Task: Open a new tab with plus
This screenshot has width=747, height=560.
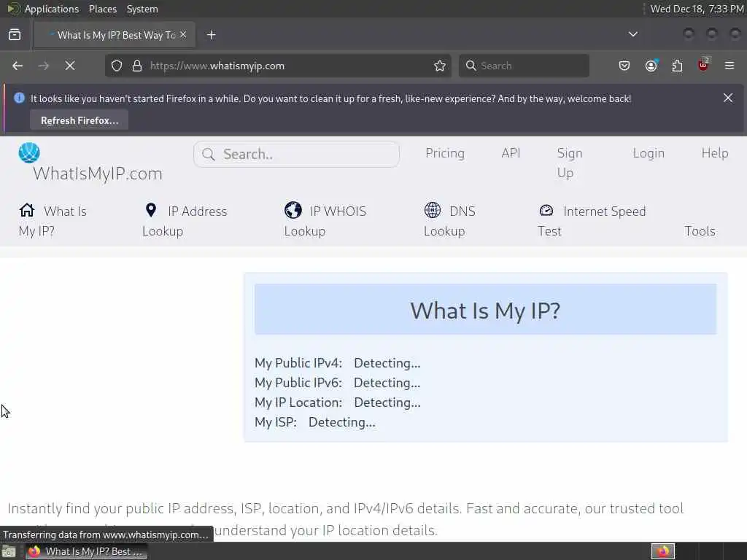Action: 211,35
